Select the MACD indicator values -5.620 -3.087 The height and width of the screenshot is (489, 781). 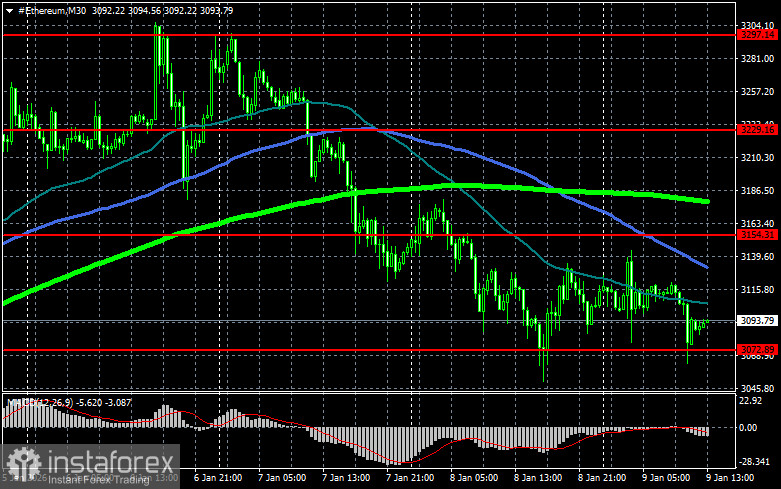point(104,402)
